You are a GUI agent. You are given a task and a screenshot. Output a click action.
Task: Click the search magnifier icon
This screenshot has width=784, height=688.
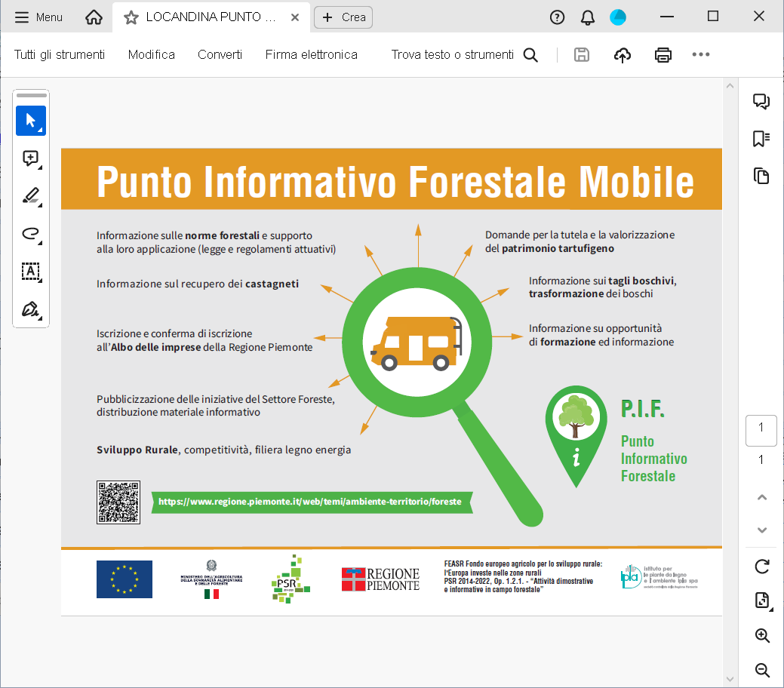coord(530,54)
